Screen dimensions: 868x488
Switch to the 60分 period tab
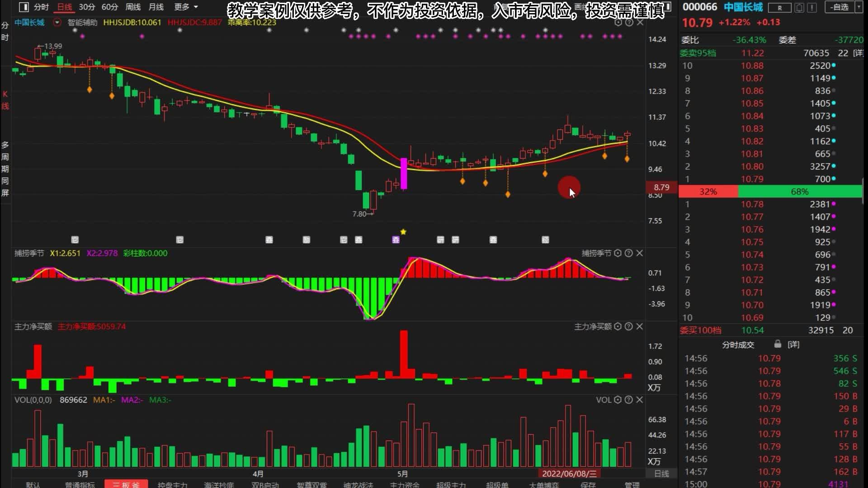109,7
